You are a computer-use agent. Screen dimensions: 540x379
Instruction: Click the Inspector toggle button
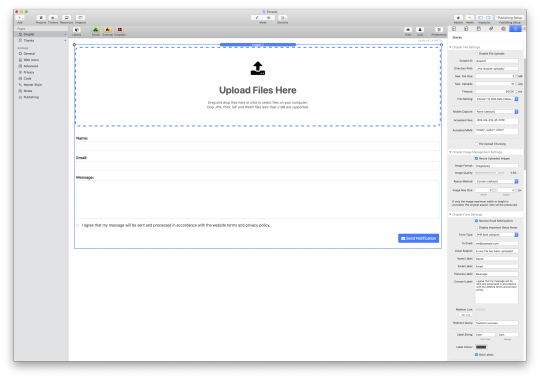[484, 18]
